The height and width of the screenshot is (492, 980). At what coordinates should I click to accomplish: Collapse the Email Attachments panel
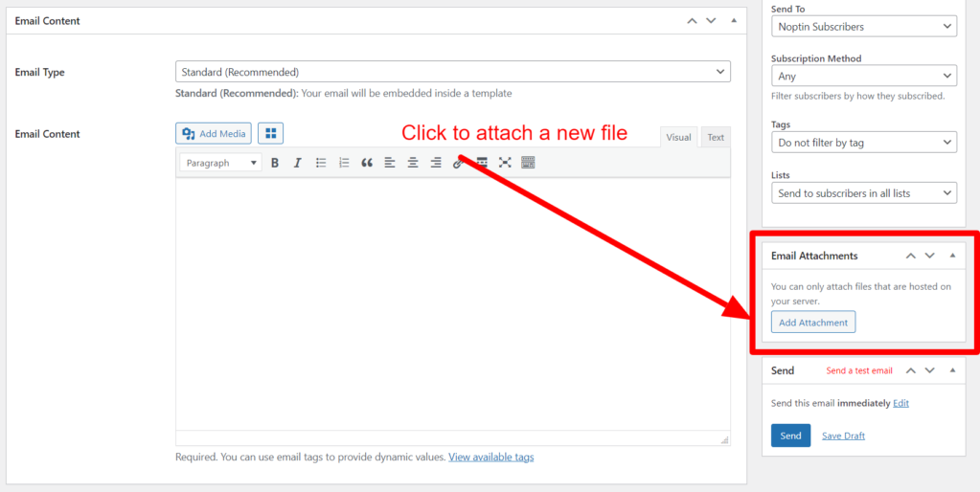tap(952, 256)
